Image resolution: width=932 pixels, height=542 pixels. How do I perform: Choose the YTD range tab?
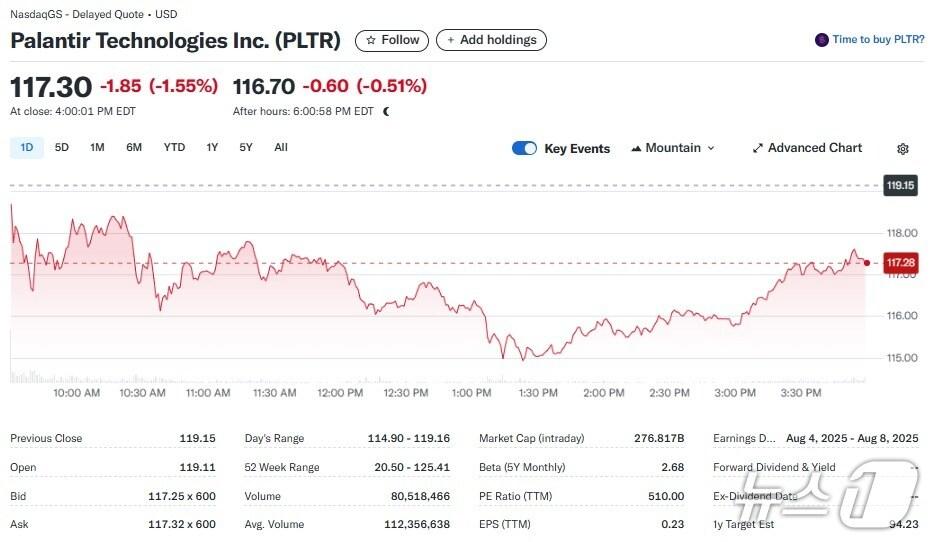174,147
